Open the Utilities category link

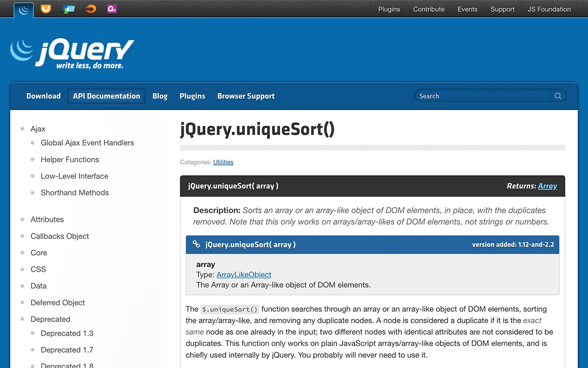223,162
